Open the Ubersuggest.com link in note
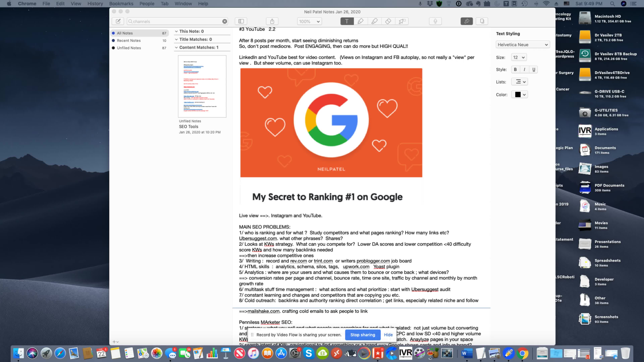644x362 pixels. (x=258, y=238)
